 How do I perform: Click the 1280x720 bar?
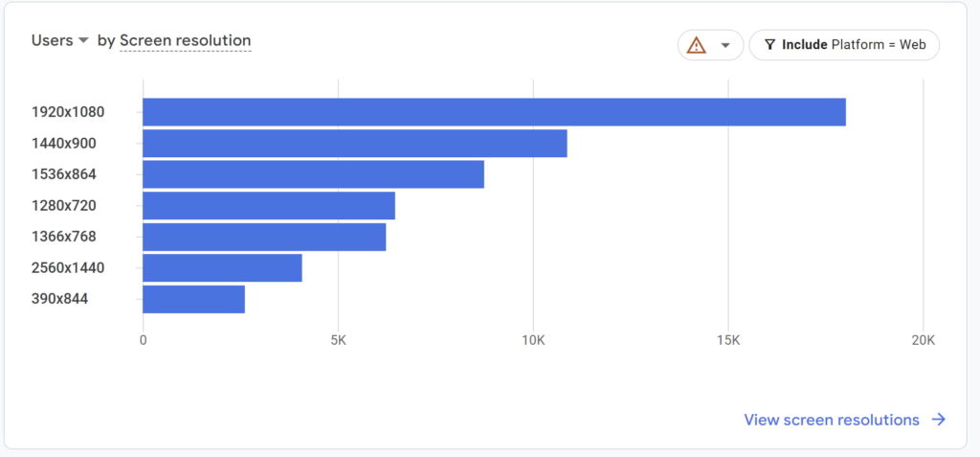pos(268,205)
